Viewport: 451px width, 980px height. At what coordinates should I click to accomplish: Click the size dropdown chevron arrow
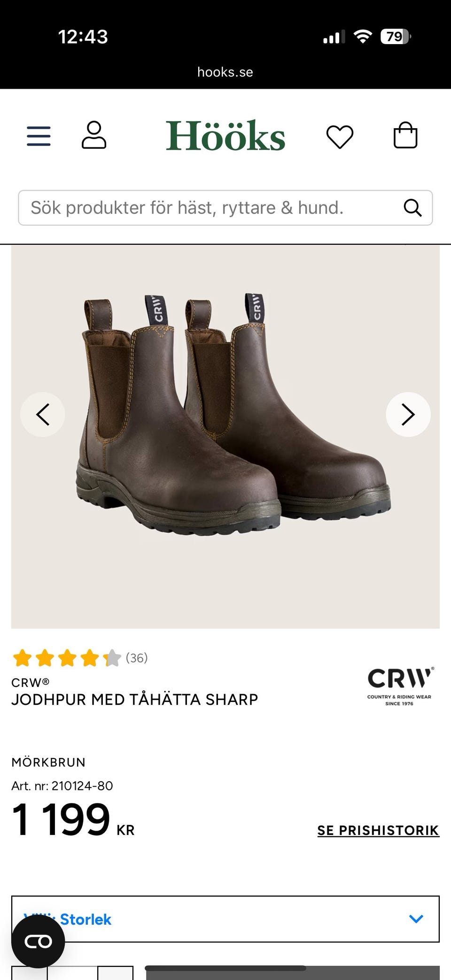[416, 919]
